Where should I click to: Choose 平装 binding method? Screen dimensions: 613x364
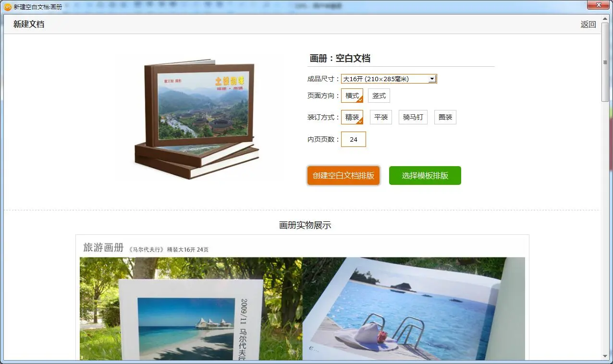click(381, 117)
